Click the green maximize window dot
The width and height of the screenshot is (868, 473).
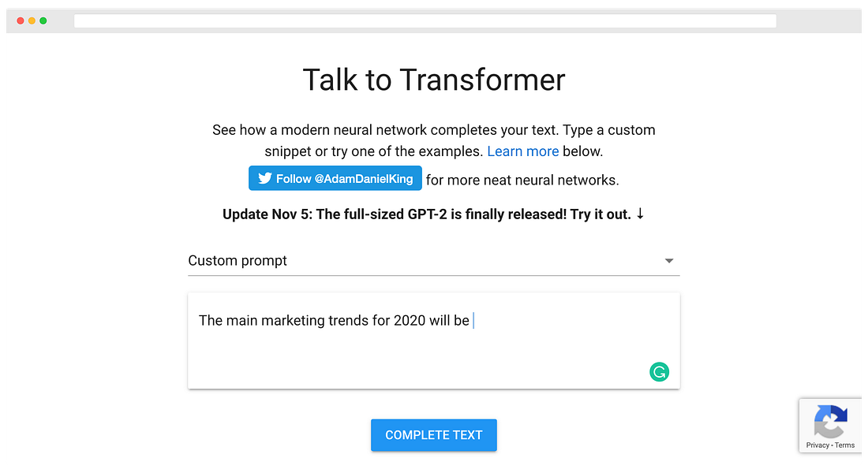43,20
